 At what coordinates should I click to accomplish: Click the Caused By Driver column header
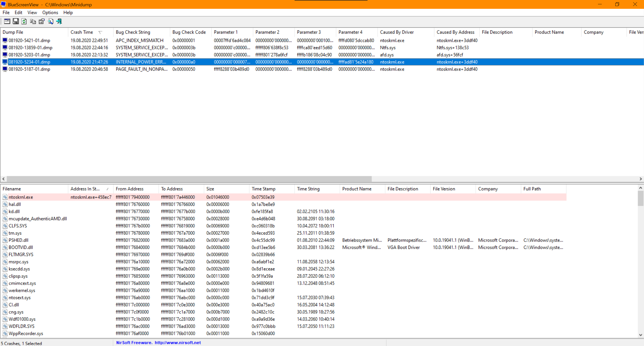(397, 32)
